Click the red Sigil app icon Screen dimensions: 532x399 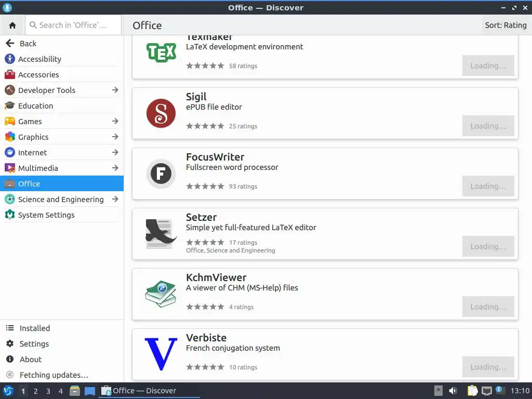click(161, 113)
